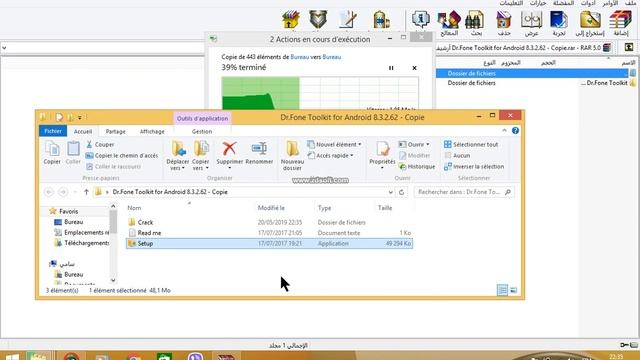Viewport: 640px width, 360px height.
Task: Click the WinRAR Test (تجربة) icon
Action: click(559, 20)
